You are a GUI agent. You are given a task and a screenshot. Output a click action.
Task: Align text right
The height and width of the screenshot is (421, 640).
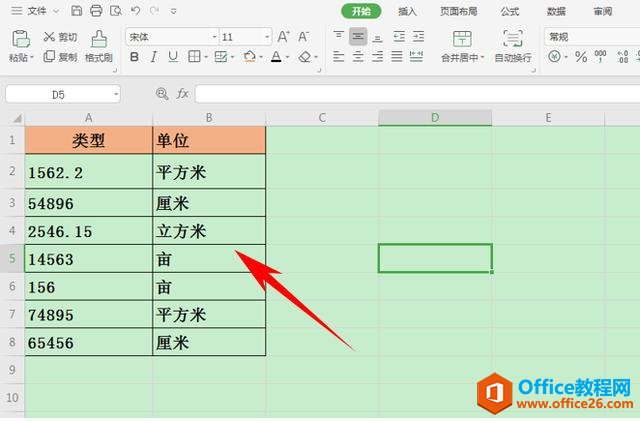coord(378,56)
